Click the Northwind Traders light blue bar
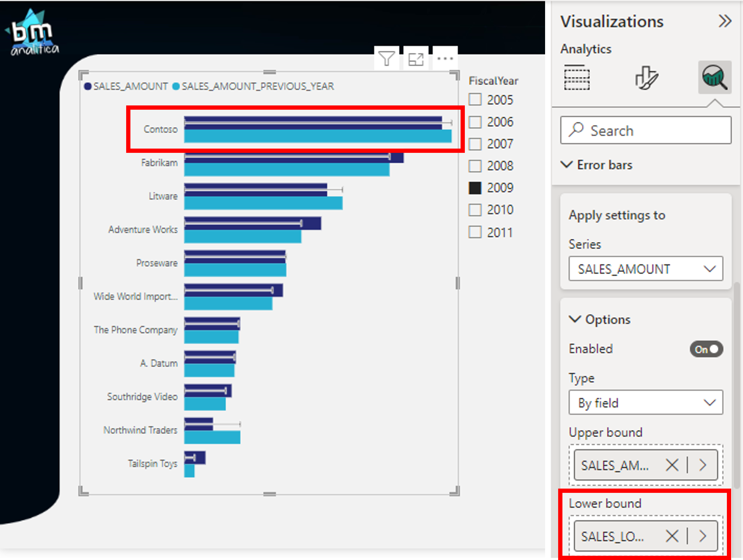Image resolution: width=743 pixels, height=560 pixels. point(212,438)
